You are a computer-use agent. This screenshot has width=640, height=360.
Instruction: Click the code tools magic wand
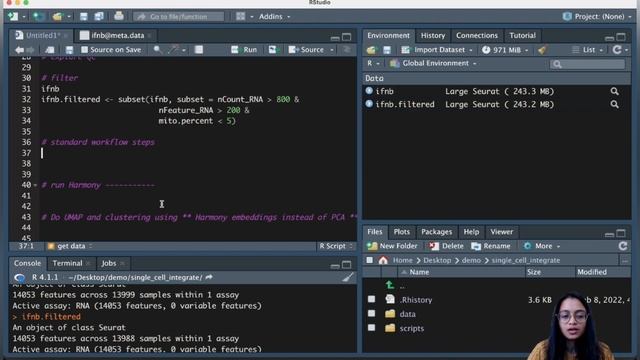click(x=173, y=50)
